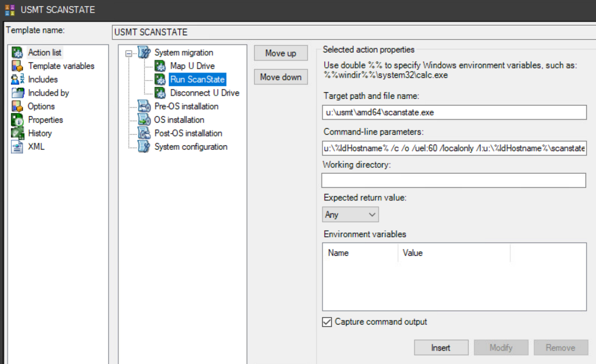This screenshot has height=364, width=596.
Task: Insert a new action step
Action: (x=441, y=347)
